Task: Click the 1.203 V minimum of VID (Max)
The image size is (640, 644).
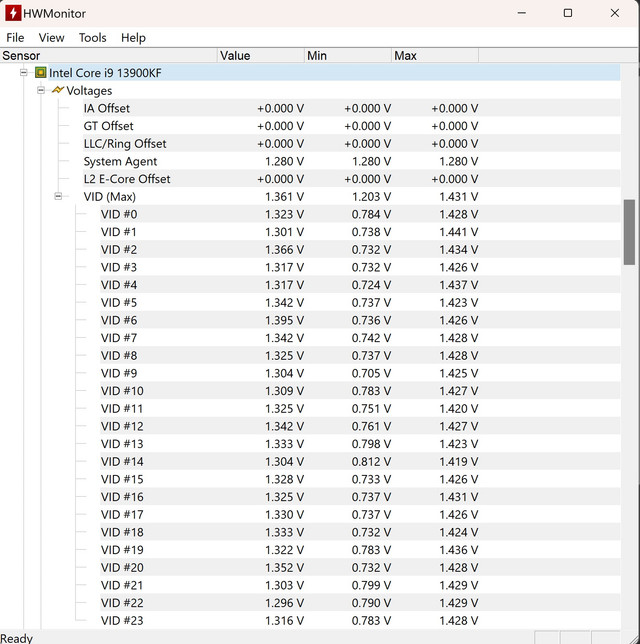Action: (371, 196)
